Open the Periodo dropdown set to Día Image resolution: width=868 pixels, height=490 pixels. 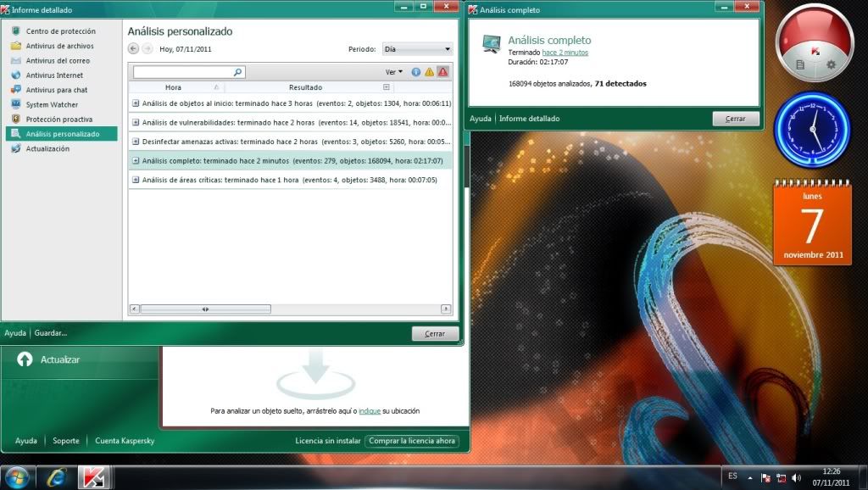(x=417, y=49)
